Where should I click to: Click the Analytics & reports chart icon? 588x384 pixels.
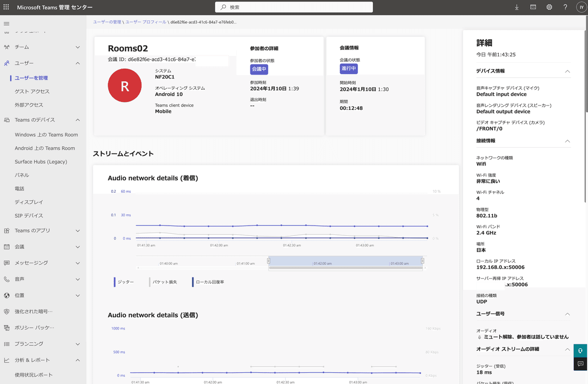6,360
